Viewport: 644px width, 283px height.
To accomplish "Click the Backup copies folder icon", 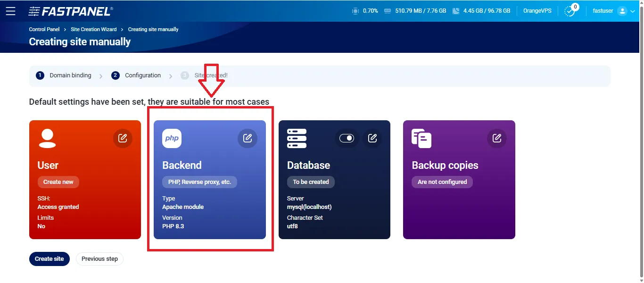I will 421,138.
